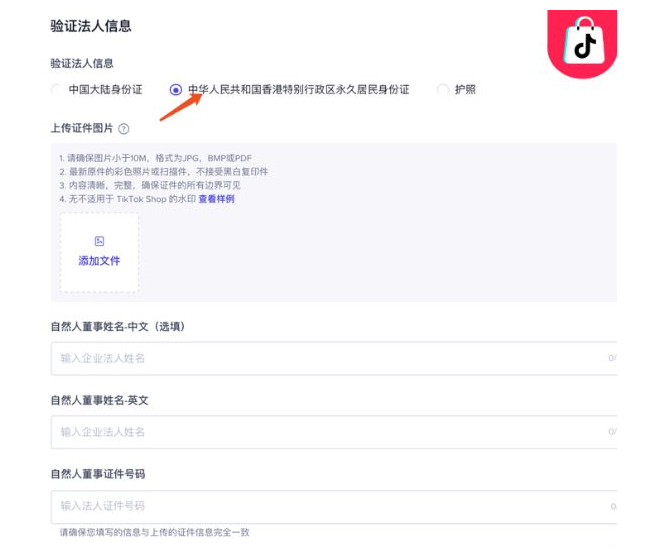669x547 pixels.
Task: Select the 中国大陆身份证 radio option
Action: tap(57, 90)
